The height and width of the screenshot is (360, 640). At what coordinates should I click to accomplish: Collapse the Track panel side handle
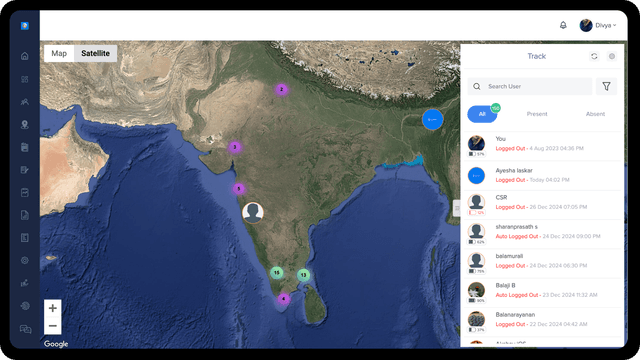(x=457, y=209)
